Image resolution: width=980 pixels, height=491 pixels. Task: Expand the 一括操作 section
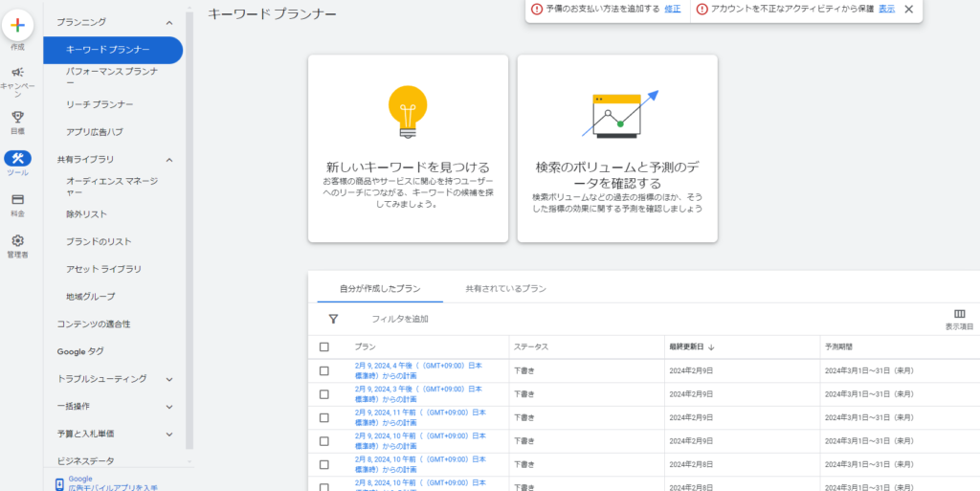(169, 407)
